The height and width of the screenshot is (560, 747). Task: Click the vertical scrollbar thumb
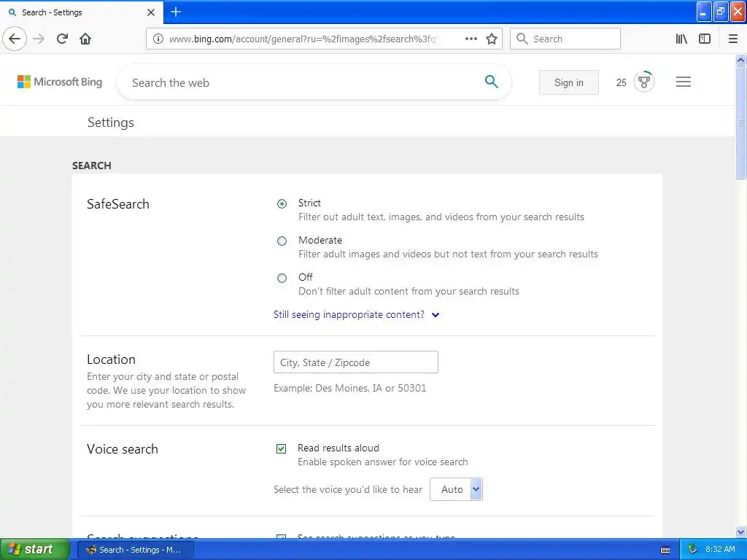740,122
